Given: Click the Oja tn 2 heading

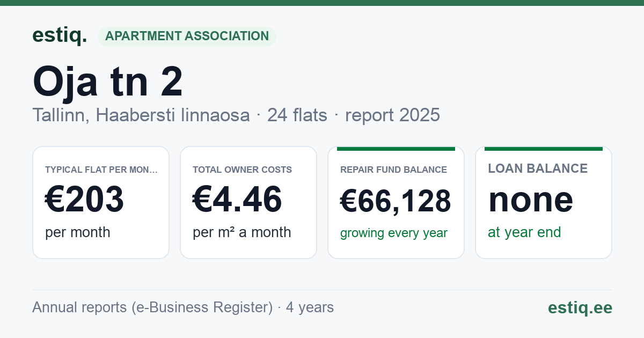Looking at the screenshot, I should (107, 82).
